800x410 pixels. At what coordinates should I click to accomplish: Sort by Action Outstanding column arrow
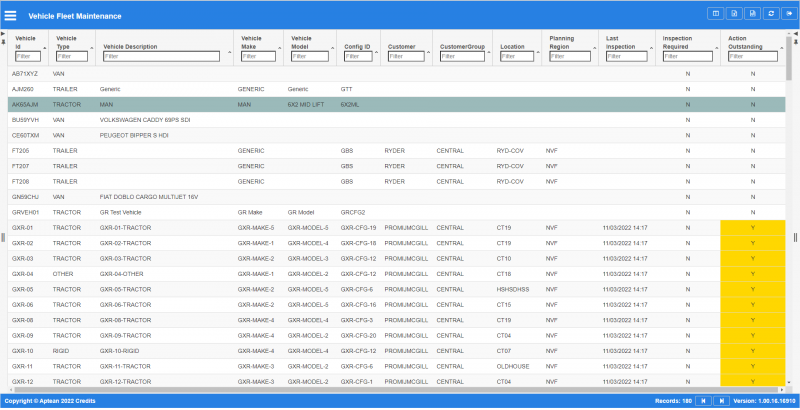[x=782, y=47]
